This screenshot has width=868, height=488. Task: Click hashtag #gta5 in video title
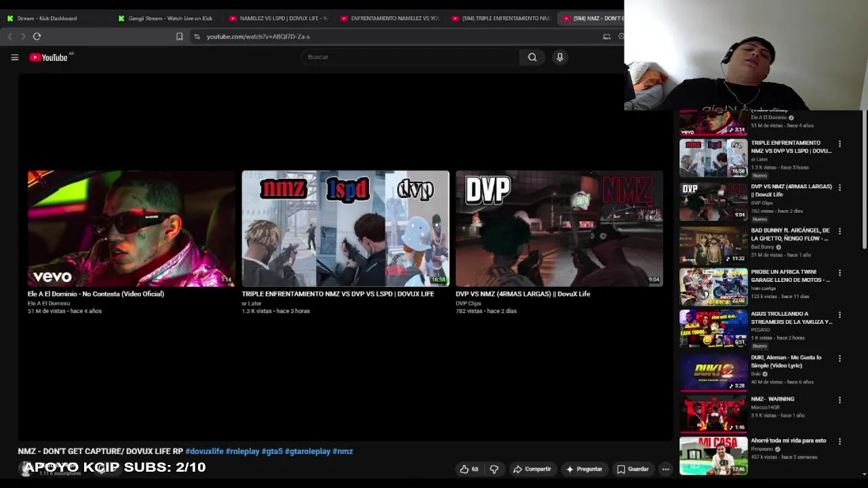click(x=272, y=451)
